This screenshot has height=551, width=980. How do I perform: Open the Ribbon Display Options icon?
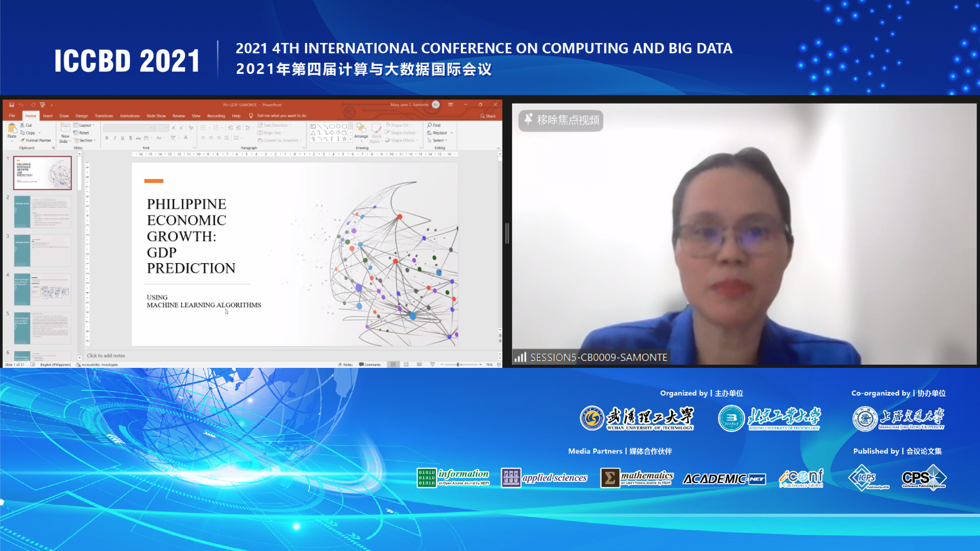[451, 105]
